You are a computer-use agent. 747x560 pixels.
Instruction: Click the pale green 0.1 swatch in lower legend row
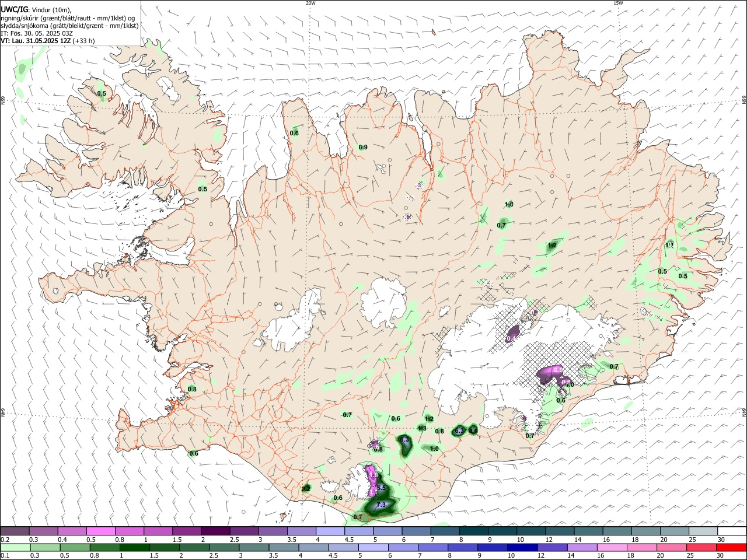(x=15, y=547)
